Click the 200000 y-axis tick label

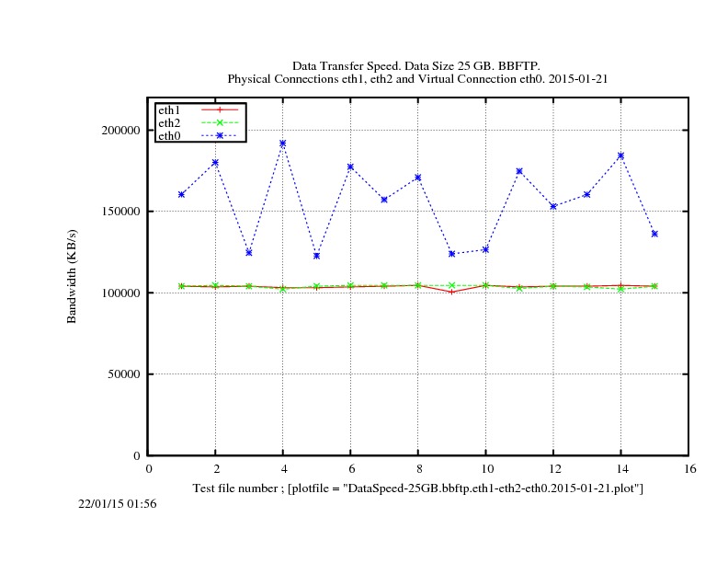tap(119, 131)
